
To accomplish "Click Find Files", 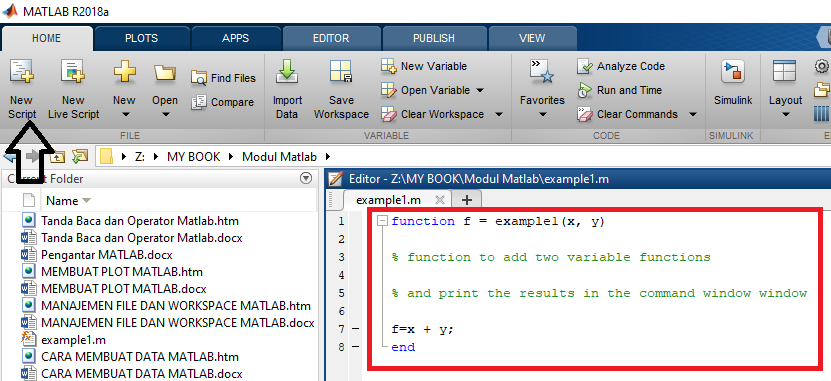I will point(223,78).
